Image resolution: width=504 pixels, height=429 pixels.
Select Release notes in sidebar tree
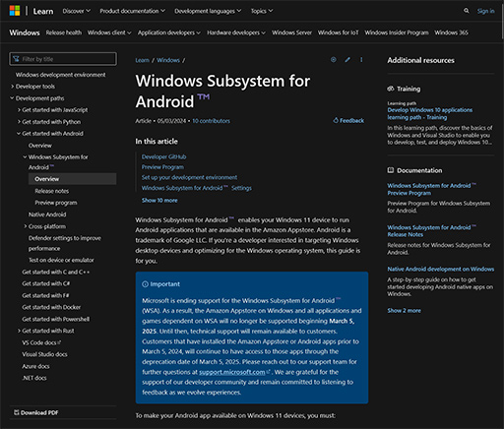pyautogui.click(x=52, y=191)
